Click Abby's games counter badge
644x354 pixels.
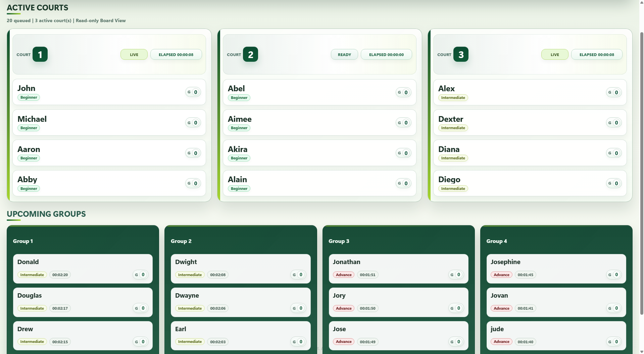(x=193, y=183)
